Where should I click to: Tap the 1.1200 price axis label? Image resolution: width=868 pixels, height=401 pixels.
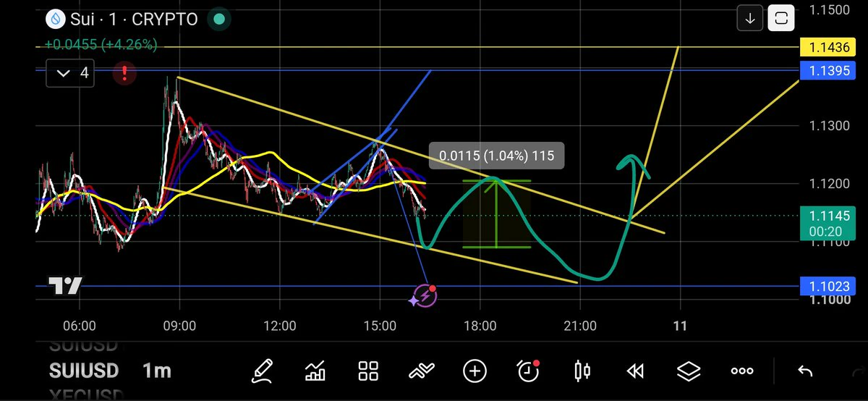[x=829, y=184]
